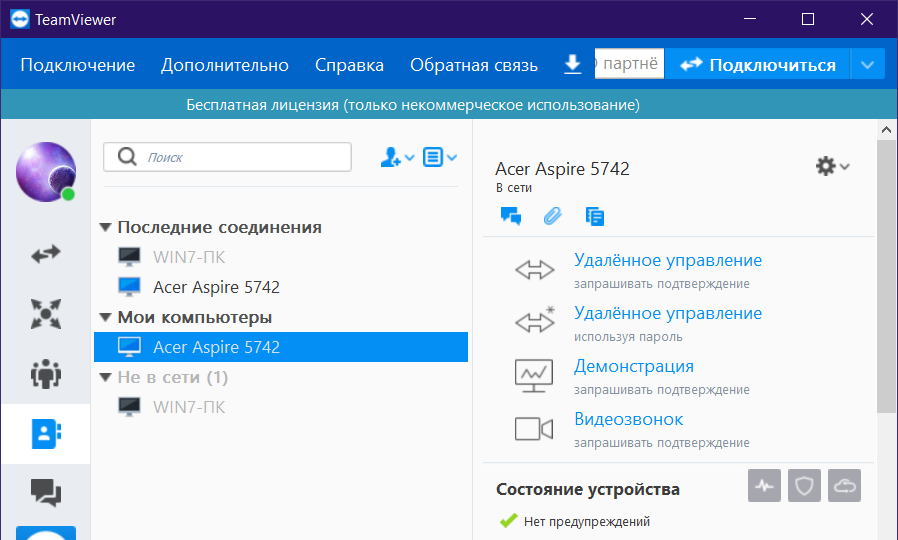Collapse the Мои компьютеры group

coord(106,318)
